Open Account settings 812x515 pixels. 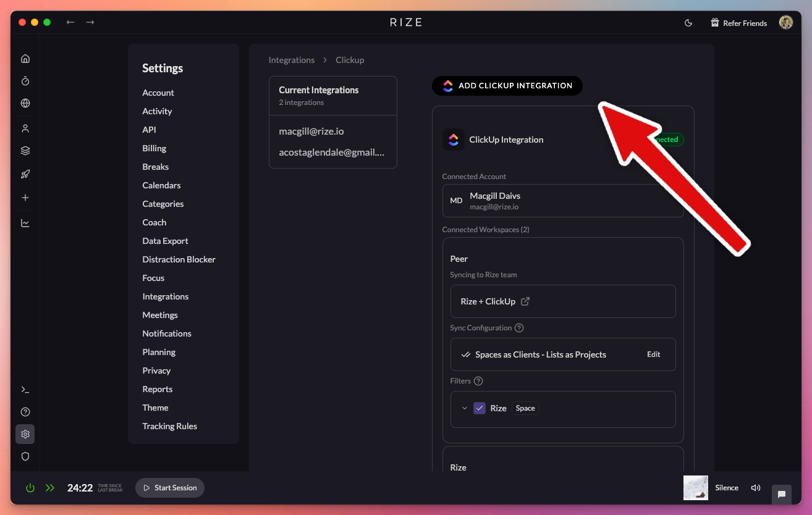(x=158, y=93)
